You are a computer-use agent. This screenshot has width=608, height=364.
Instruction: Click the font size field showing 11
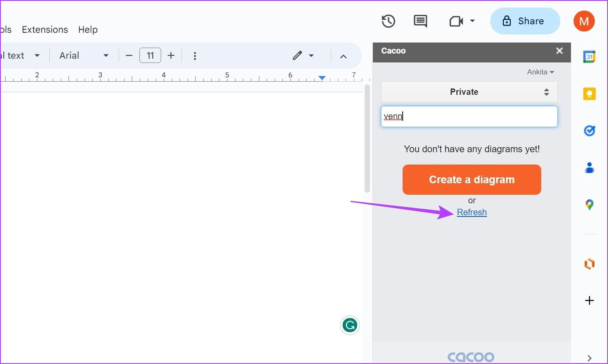[x=150, y=56]
